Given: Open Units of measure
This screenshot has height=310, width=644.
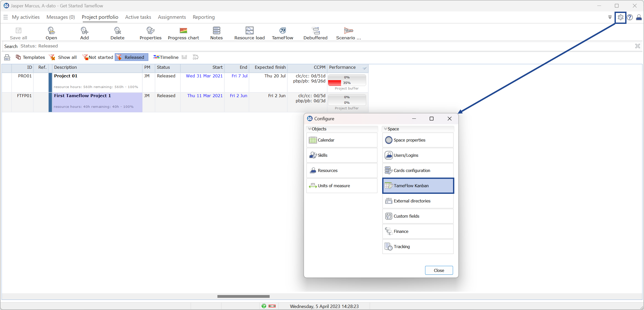Looking at the screenshot, I should (x=342, y=186).
